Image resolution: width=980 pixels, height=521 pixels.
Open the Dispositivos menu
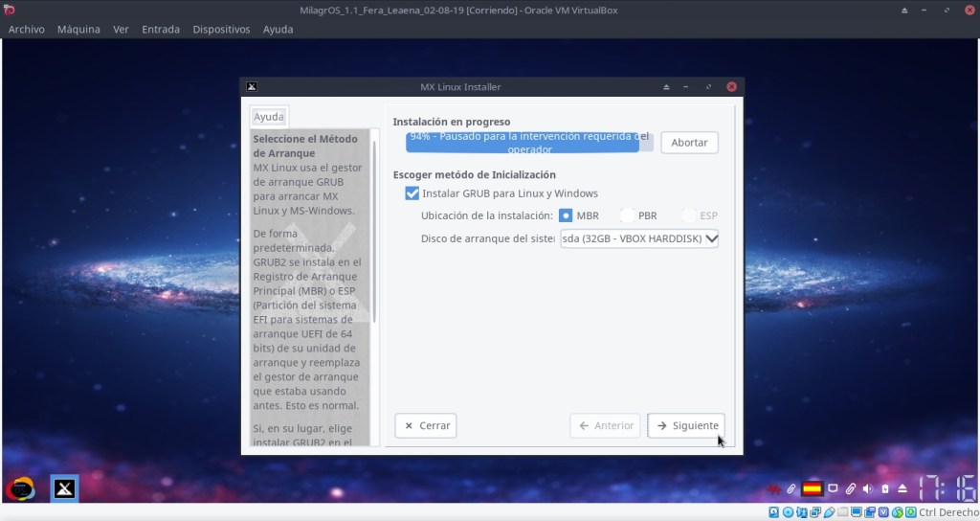pyautogui.click(x=221, y=29)
